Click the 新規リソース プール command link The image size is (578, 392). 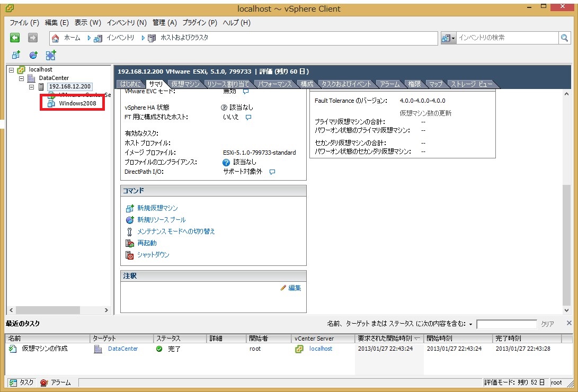[x=162, y=220]
